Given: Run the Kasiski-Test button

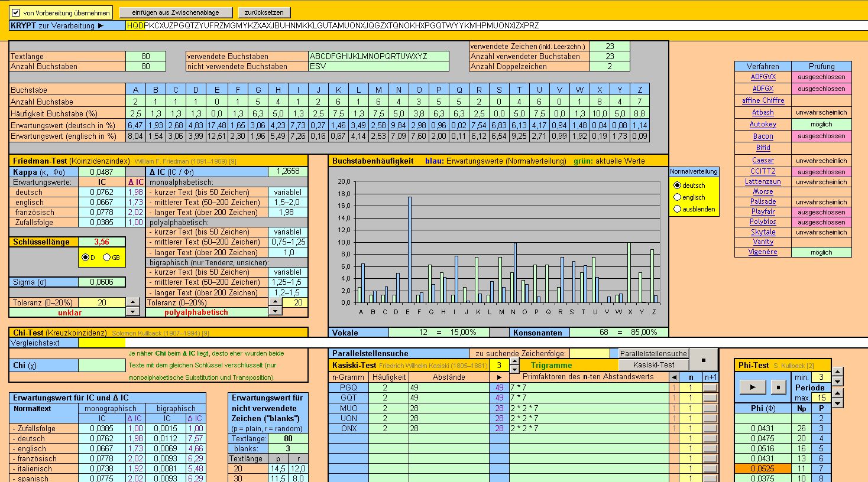Looking at the screenshot, I should [653, 365].
